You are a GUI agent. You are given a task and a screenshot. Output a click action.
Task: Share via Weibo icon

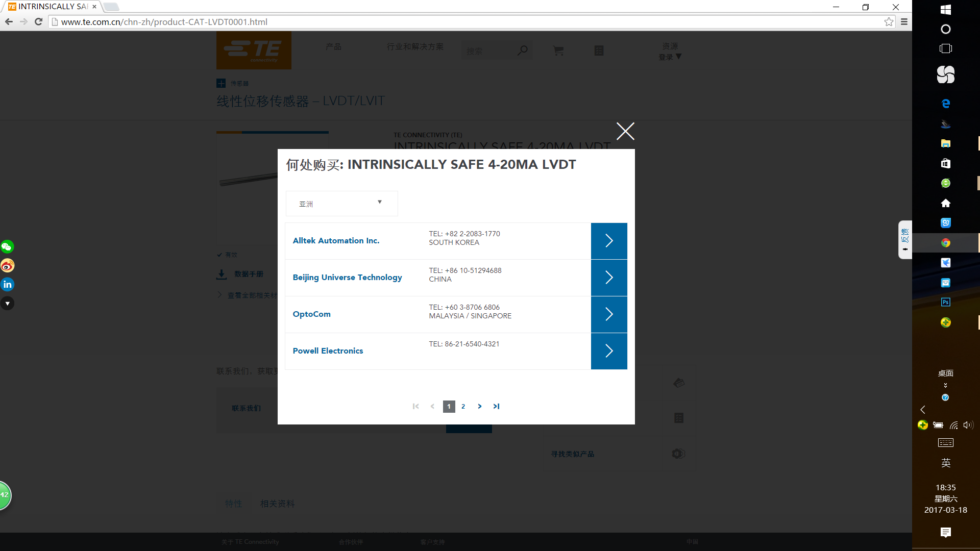pyautogui.click(x=7, y=266)
